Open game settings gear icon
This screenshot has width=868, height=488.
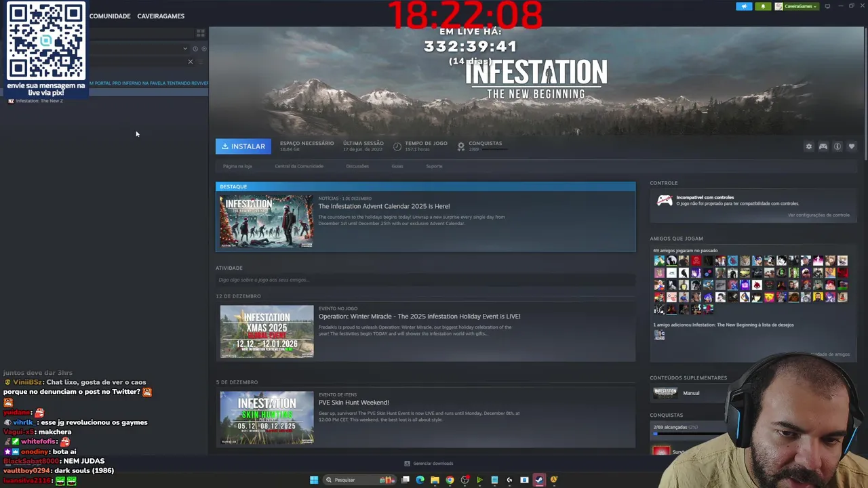[x=808, y=146]
